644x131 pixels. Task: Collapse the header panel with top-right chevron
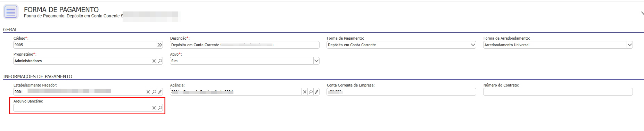click(642, 13)
